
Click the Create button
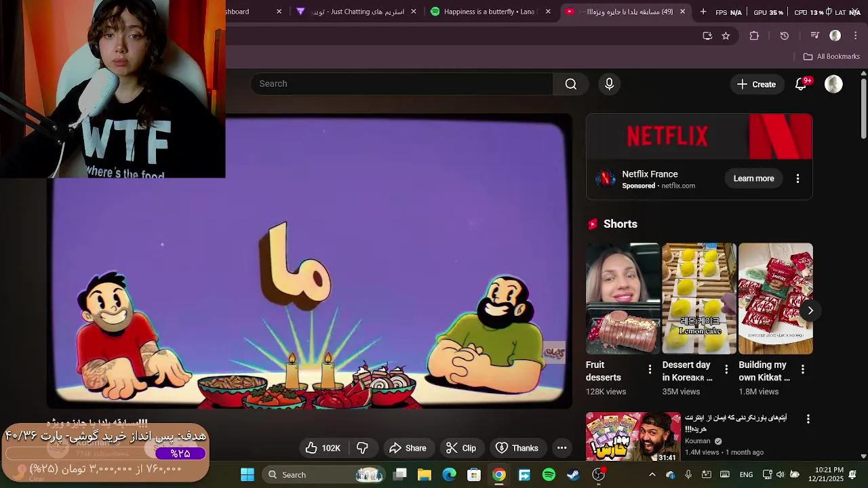pos(756,84)
